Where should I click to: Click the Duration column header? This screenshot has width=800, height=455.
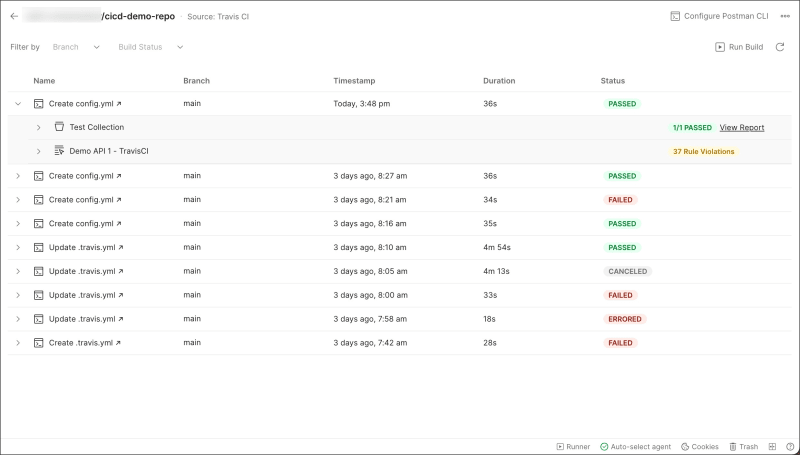point(499,81)
